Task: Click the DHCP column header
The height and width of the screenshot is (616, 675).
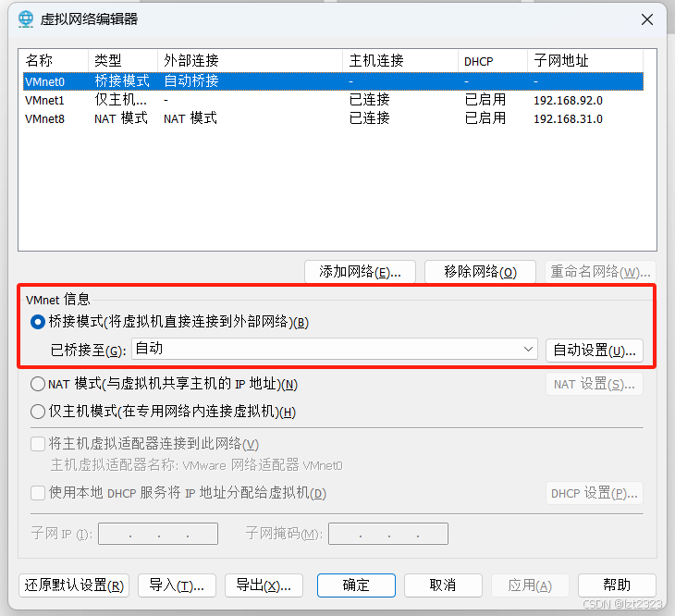Action: (x=493, y=61)
